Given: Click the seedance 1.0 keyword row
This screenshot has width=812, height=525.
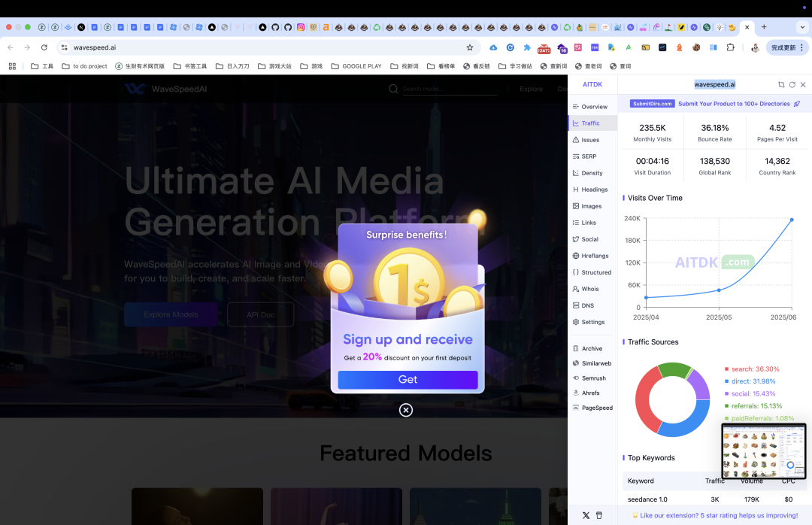Looking at the screenshot, I should click(x=715, y=499).
